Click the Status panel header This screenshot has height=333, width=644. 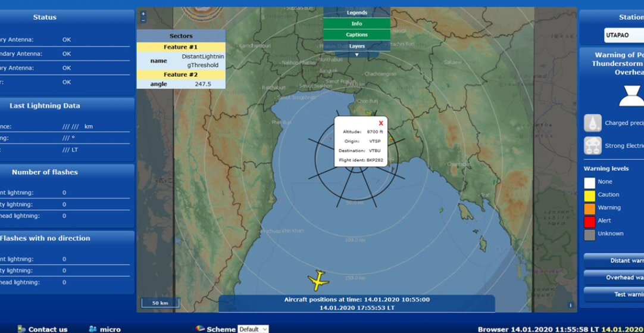(45, 17)
